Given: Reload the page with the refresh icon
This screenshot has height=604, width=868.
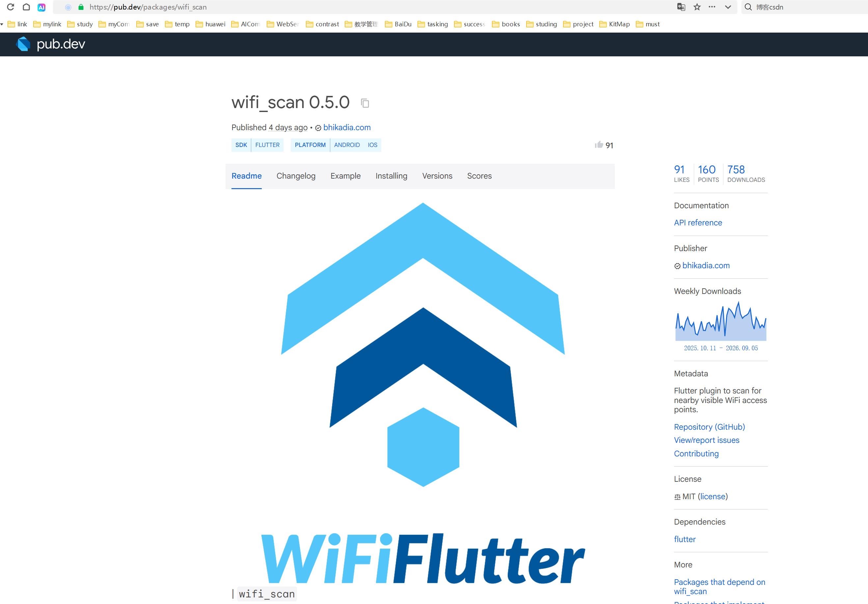Looking at the screenshot, I should (11, 7).
